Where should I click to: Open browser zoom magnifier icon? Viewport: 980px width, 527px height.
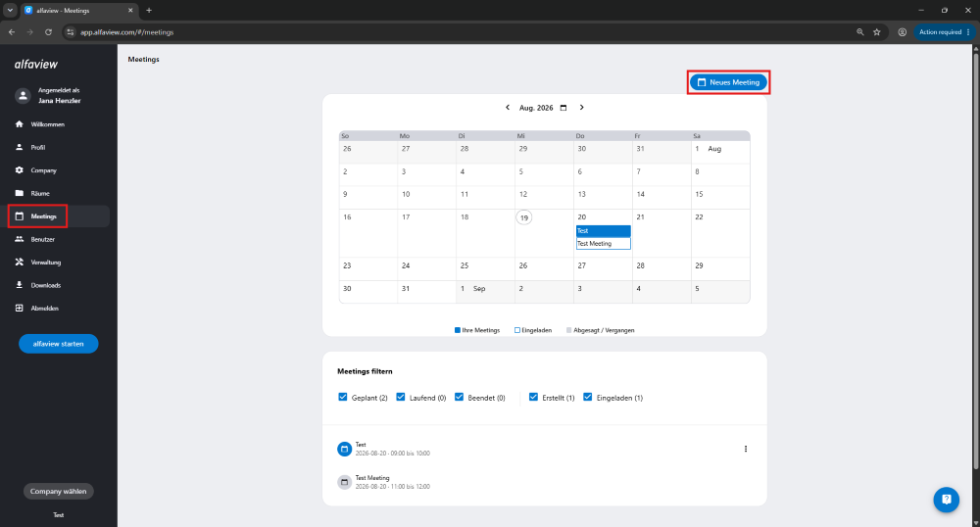(860, 32)
